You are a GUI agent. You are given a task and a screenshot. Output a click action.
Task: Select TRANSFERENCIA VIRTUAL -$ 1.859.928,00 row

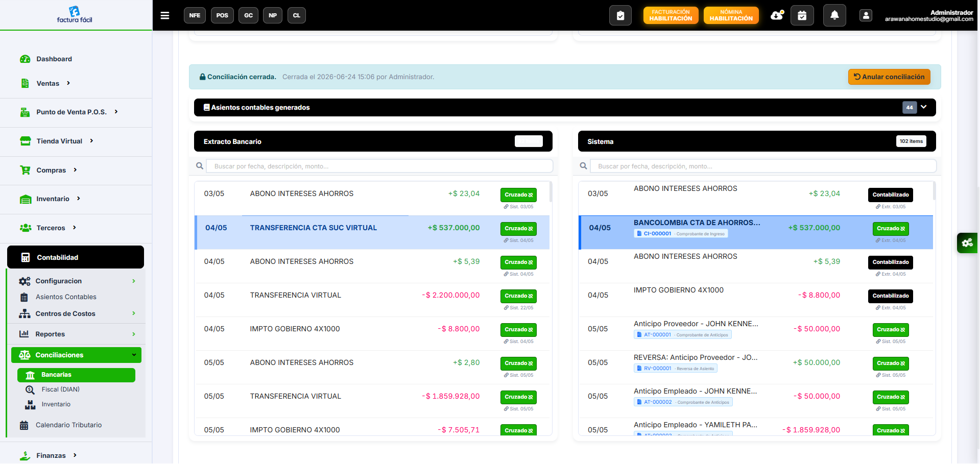coord(372,401)
